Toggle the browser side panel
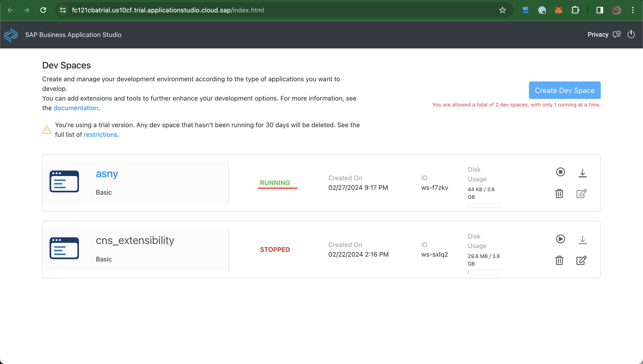 tap(600, 10)
